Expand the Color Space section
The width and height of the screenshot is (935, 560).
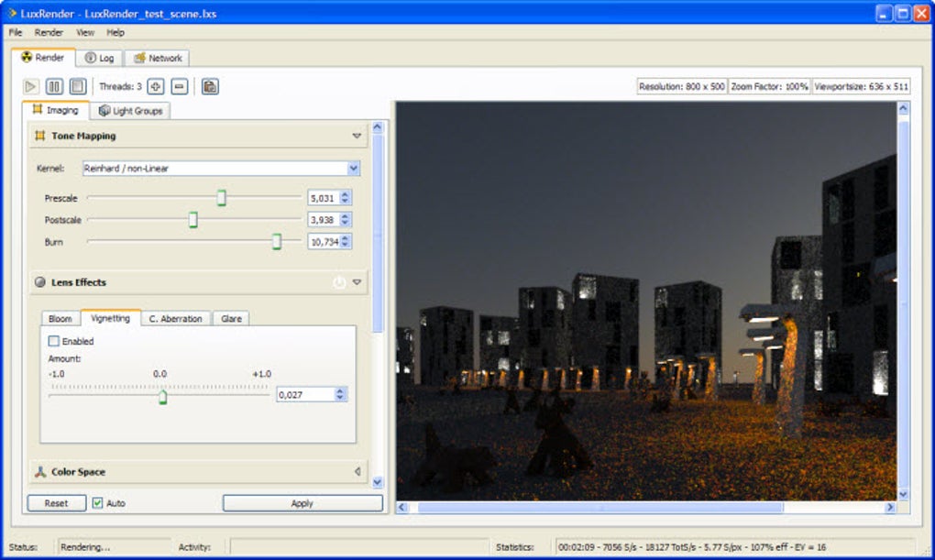[x=357, y=471]
